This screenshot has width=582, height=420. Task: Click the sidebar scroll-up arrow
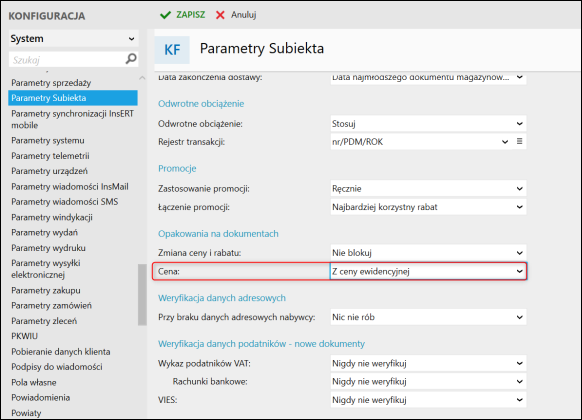click(142, 78)
